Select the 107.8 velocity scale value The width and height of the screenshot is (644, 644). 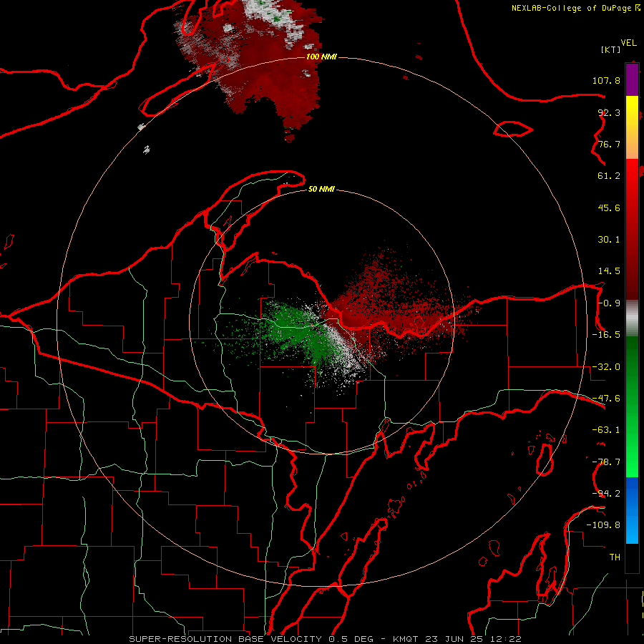click(606, 80)
